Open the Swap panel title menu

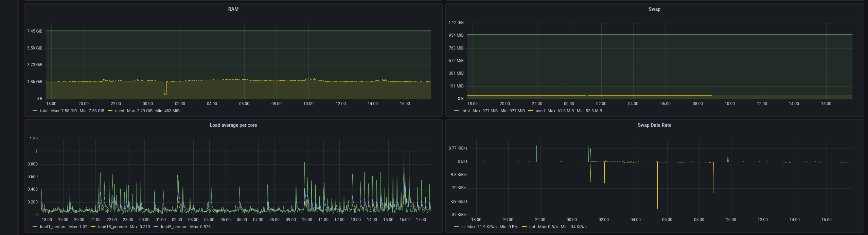(x=654, y=9)
